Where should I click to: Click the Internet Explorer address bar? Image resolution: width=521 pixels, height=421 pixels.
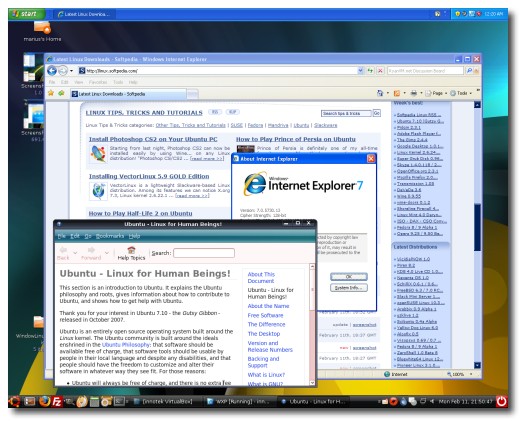point(220,71)
